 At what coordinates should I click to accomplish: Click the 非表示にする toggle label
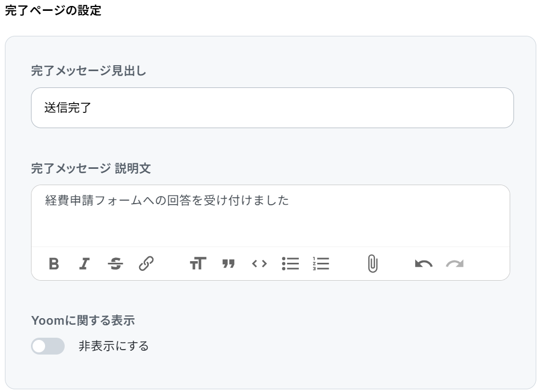click(114, 346)
